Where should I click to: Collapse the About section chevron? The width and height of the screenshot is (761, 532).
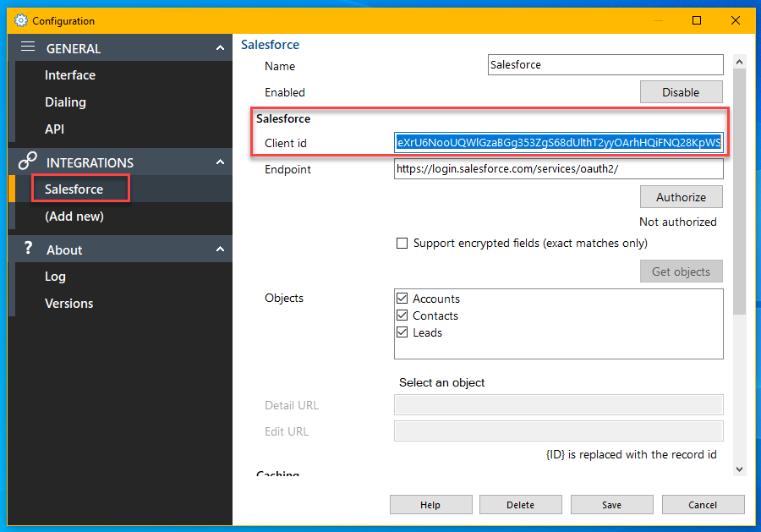[220, 250]
